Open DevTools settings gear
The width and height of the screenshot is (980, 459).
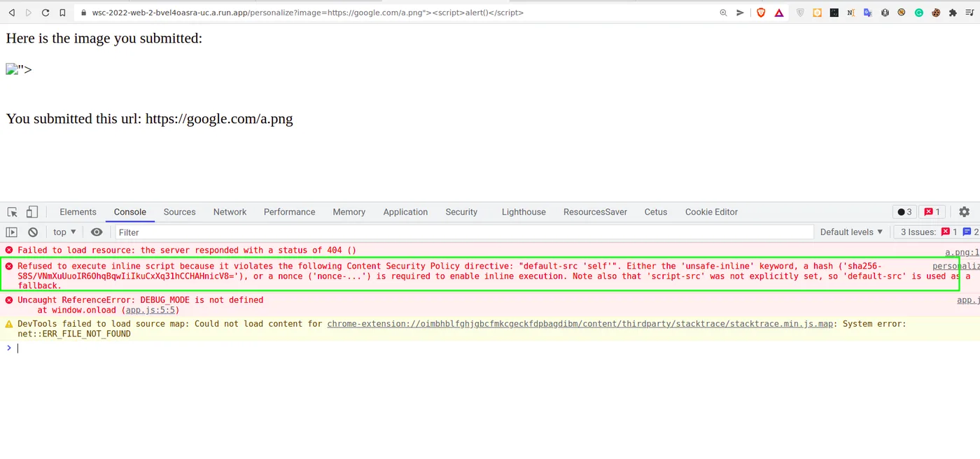click(965, 212)
